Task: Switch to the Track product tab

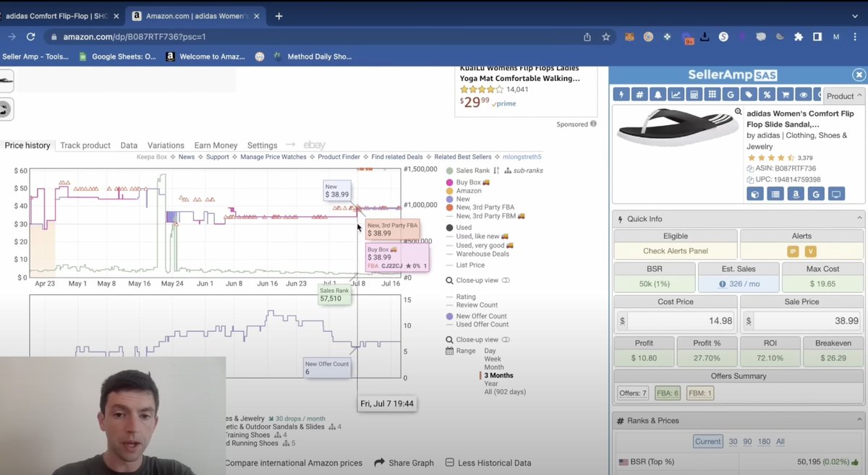Action: (x=85, y=145)
